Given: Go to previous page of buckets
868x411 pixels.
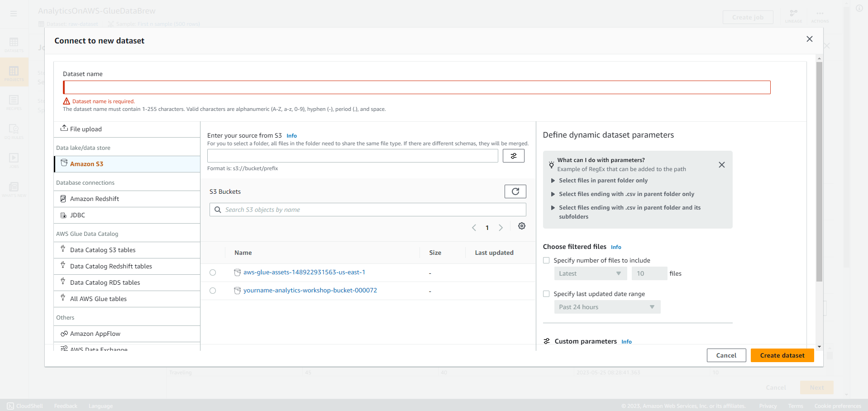Looking at the screenshot, I should [474, 228].
